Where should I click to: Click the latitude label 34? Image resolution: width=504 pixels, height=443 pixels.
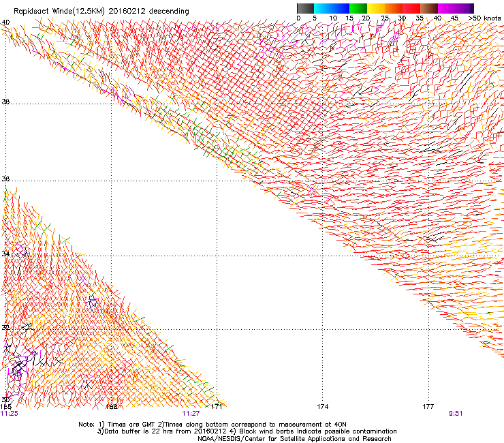click(5, 254)
